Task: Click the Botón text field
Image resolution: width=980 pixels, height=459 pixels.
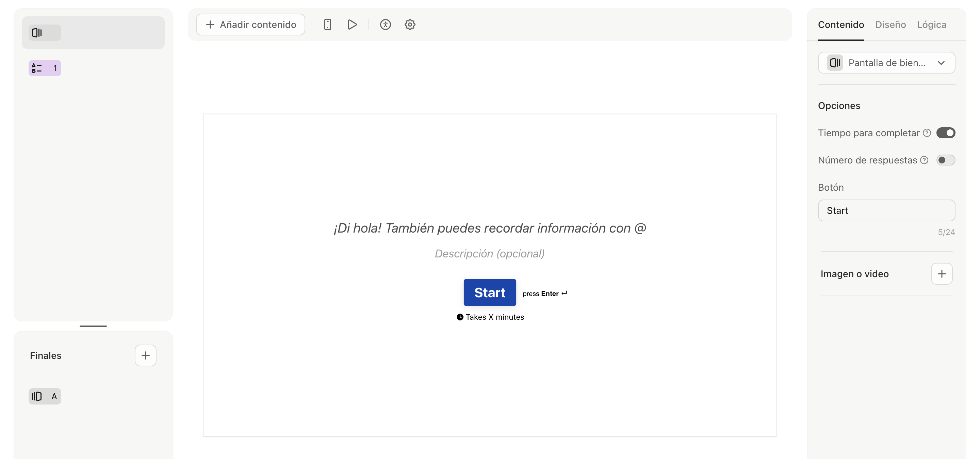Action: coord(886,210)
